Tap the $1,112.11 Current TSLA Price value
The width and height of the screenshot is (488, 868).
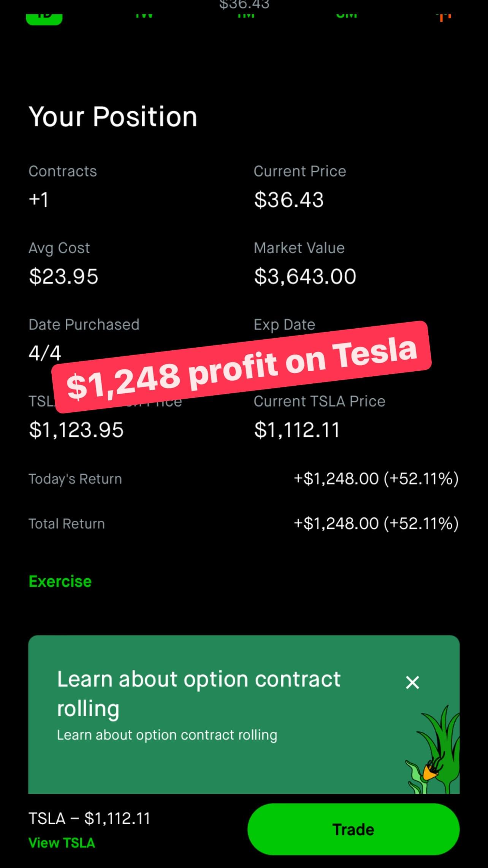296,430
